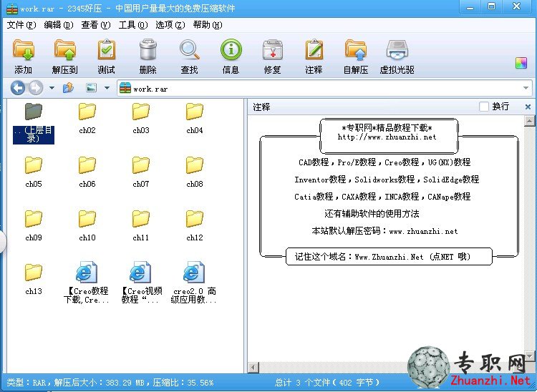Click comment panel horizontal scroll left arrow
The height and width of the screenshot is (392, 537).
(253, 368)
